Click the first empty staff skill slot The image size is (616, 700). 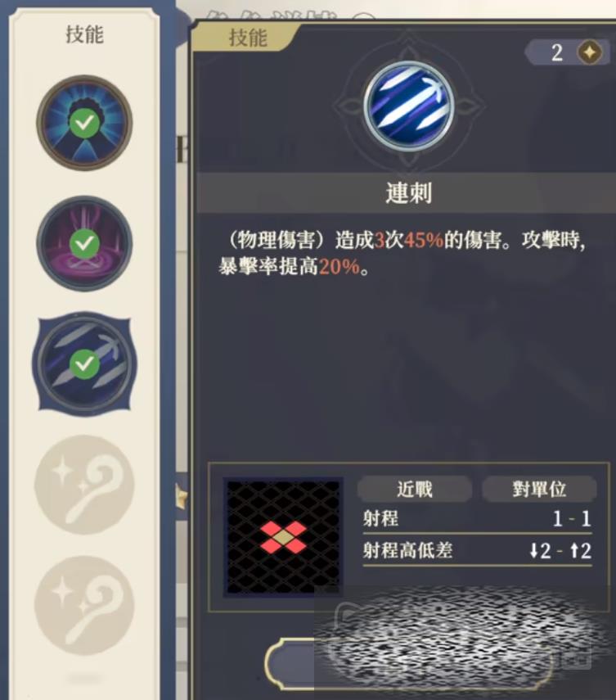tap(84, 485)
